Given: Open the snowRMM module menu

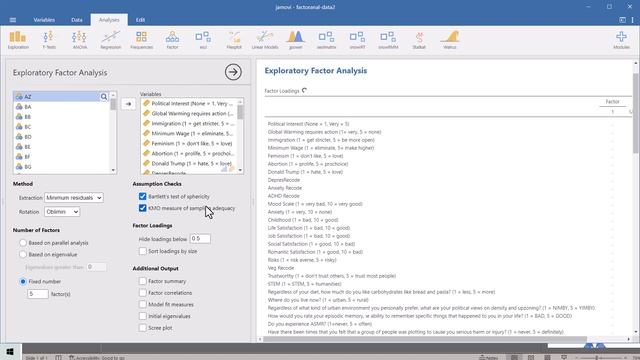Looking at the screenshot, I should 388,40.
